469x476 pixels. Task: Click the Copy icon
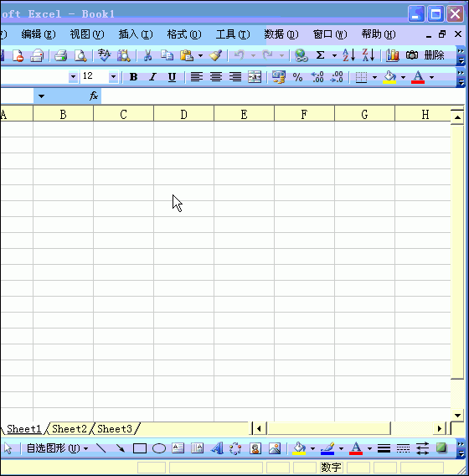(167, 55)
